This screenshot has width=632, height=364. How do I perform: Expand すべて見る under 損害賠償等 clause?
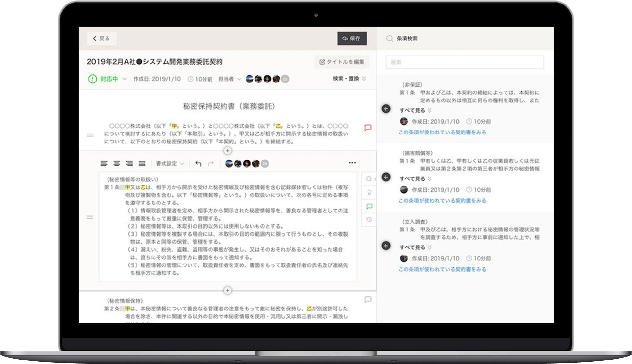[x=415, y=179]
